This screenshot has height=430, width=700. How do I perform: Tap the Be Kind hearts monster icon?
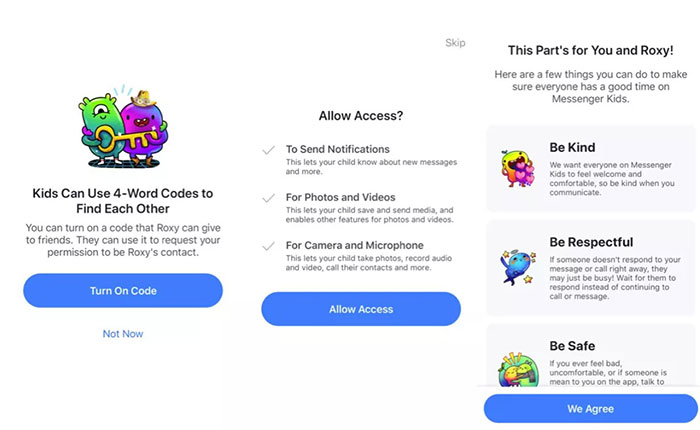coord(517,168)
